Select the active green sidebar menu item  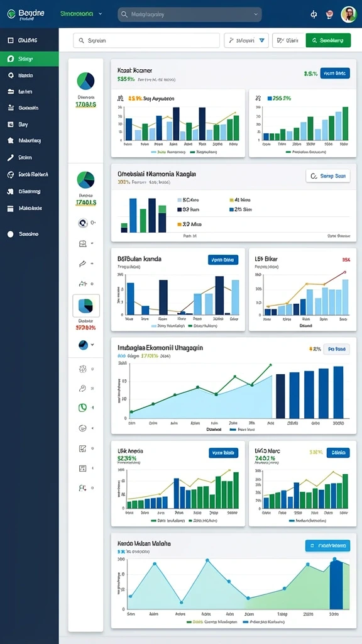coord(29,58)
